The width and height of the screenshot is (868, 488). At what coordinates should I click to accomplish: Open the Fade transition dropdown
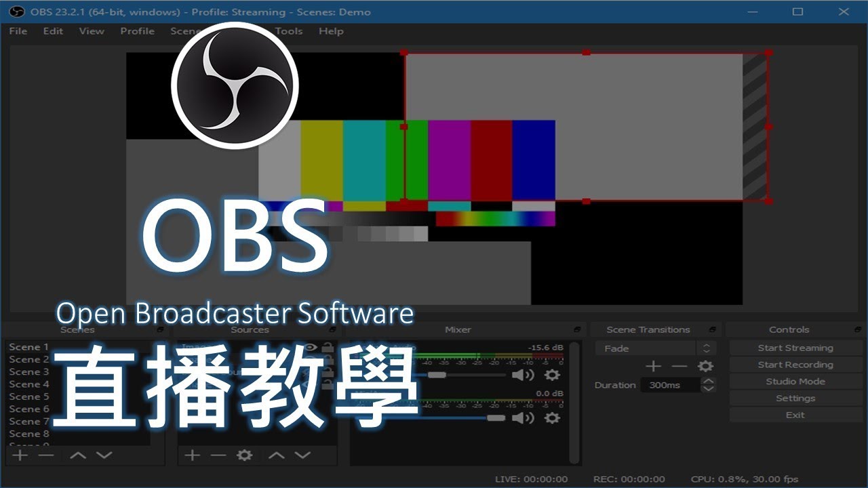pyautogui.click(x=656, y=348)
